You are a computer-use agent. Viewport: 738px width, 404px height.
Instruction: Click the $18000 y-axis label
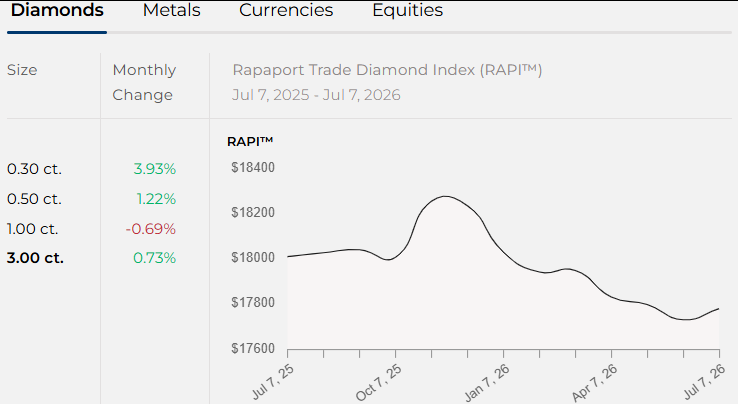253,257
